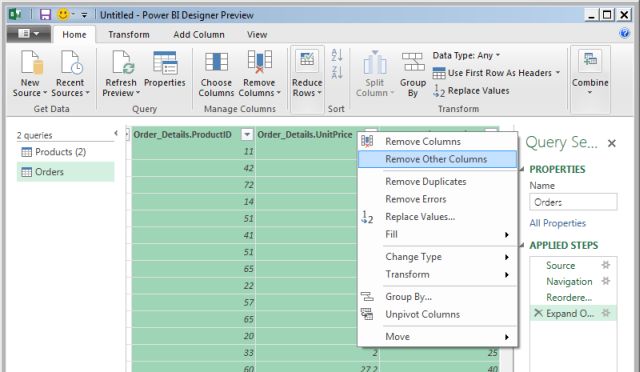This screenshot has height=372, width=640.
Task: Select the Orders query
Action: tap(65, 172)
